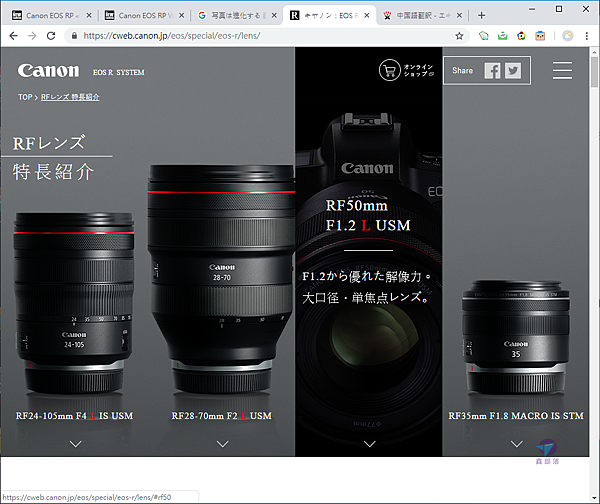Expand the RF35mm F1.8 MACRO chevron
This screenshot has width=600, height=504.
tap(517, 444)
